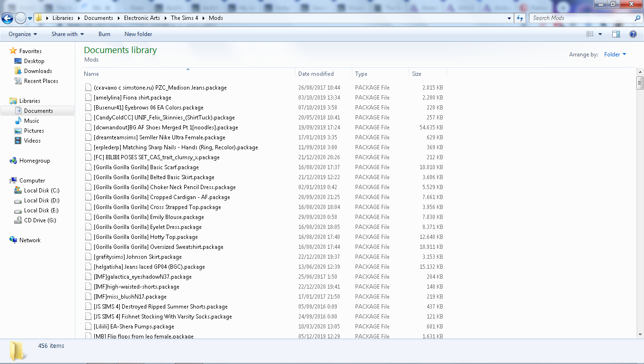Select the [amelylina] Fiona shirt.package file

coord(133,98)
